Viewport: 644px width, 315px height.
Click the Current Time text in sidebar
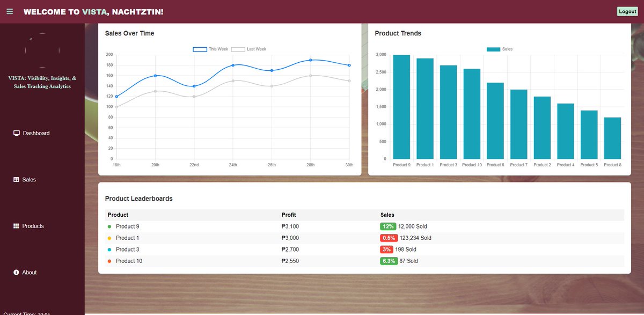(x=27, y=313)
